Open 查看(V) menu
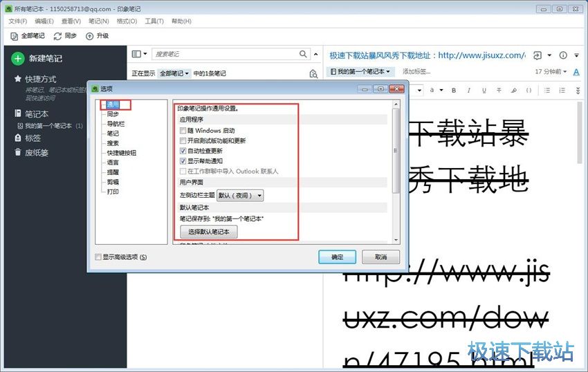The image size is (588, 372). 71,21
